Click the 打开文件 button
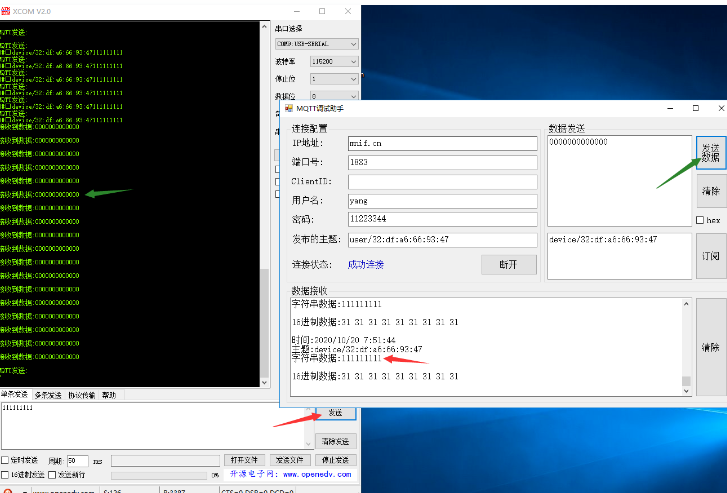727x493 pixels. point(244,460)
